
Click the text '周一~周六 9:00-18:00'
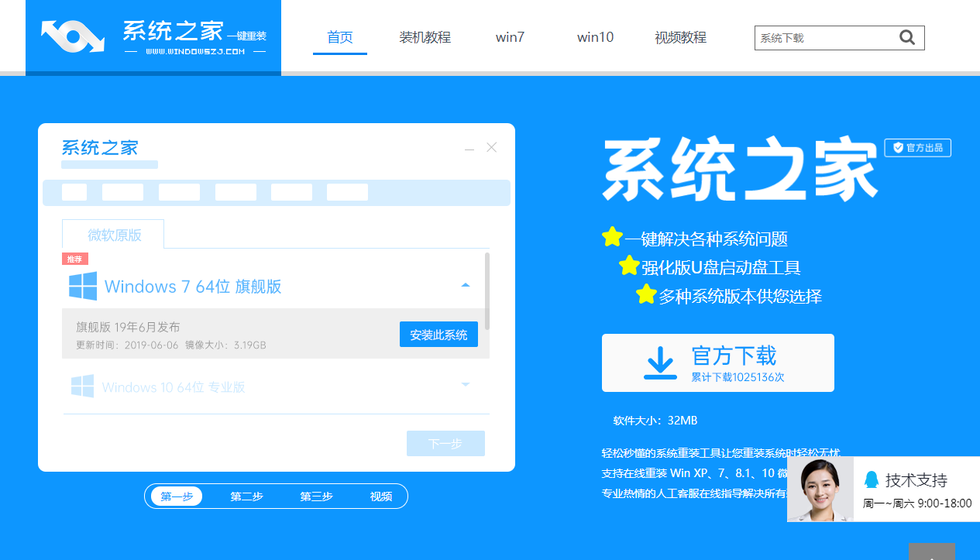pos(917,503)
